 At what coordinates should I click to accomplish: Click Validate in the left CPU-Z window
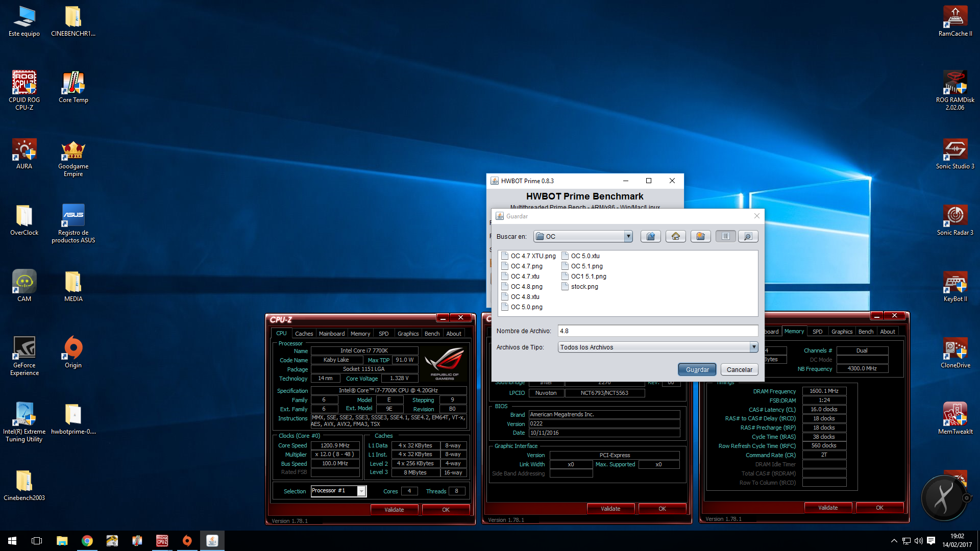pos(394,510)
